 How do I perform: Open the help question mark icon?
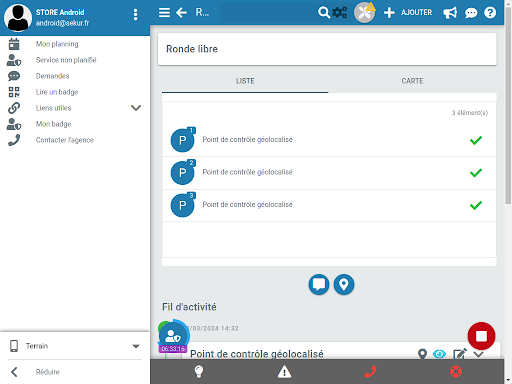click(x=490, y=13)
